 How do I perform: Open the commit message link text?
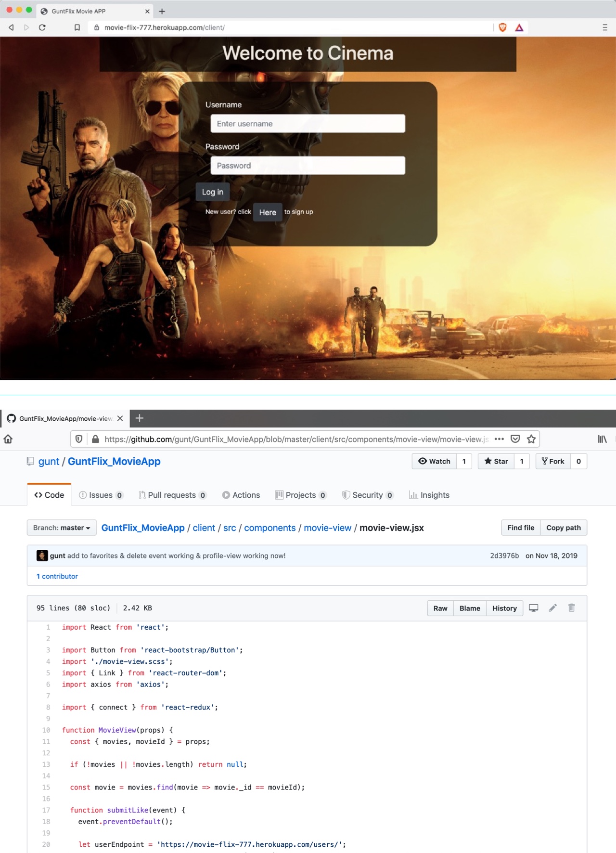[177, 556]
